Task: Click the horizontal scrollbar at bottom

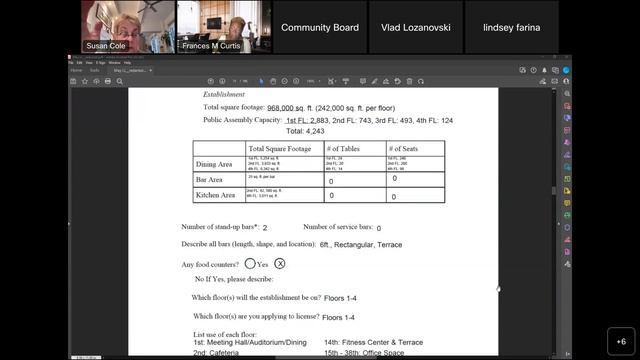Action: [x=327, y=358]
